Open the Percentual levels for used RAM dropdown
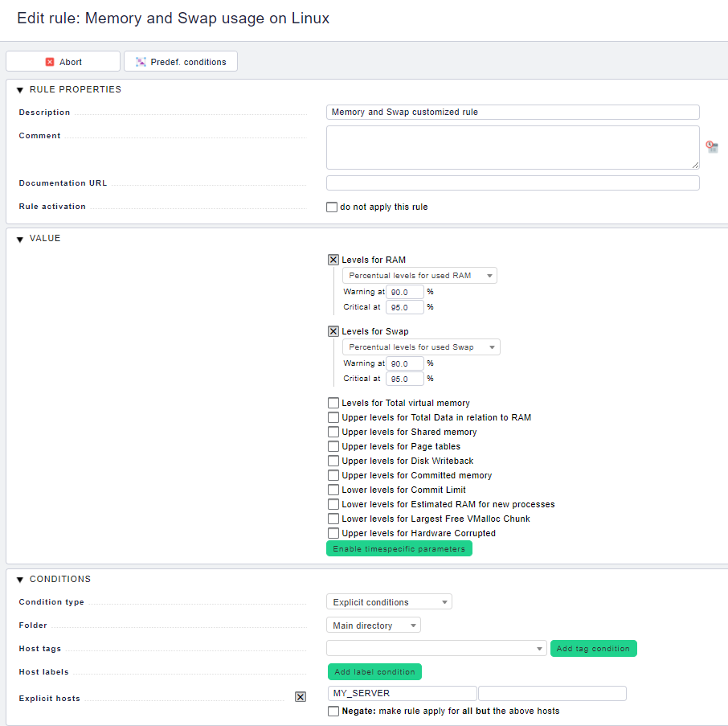This screenshot has width=728, height=726. [419, 275]
